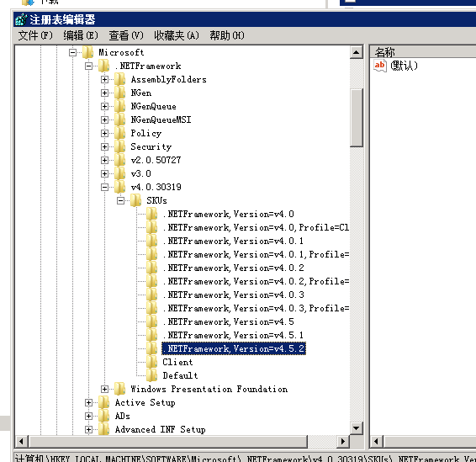The height and width of the screenshot is (462, 476).
Task: Click the Advanced INF Setup folder icon
Action: (103, 429)
